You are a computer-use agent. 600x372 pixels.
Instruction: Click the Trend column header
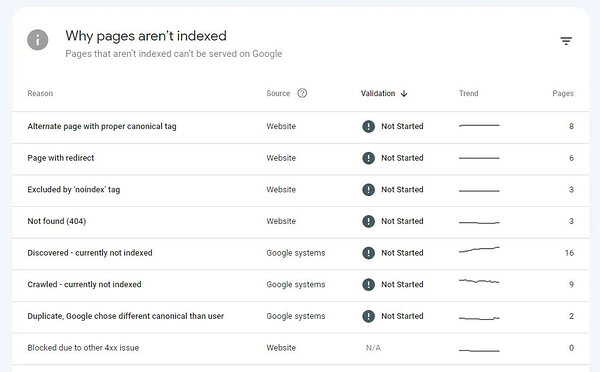pos(468,93)
